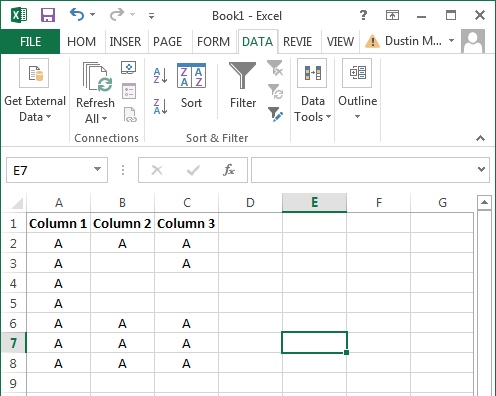Viewport: 496px width, 396px height.
Task: Select row 9 header
Action: 13,383
